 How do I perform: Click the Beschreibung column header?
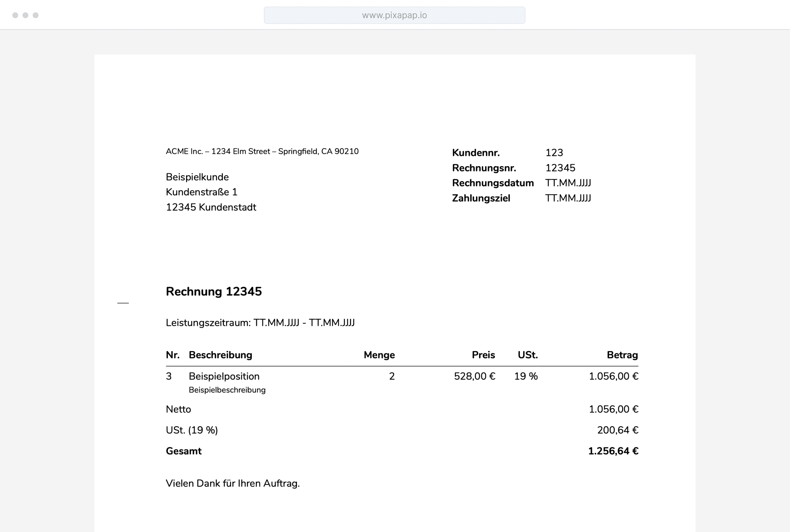(x=220, y=355)
